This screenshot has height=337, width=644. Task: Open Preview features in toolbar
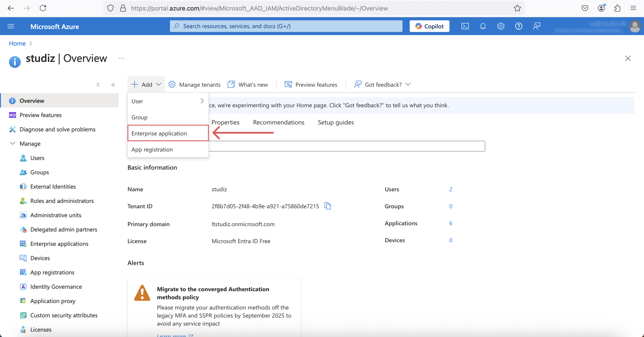[x=311, y=85]
